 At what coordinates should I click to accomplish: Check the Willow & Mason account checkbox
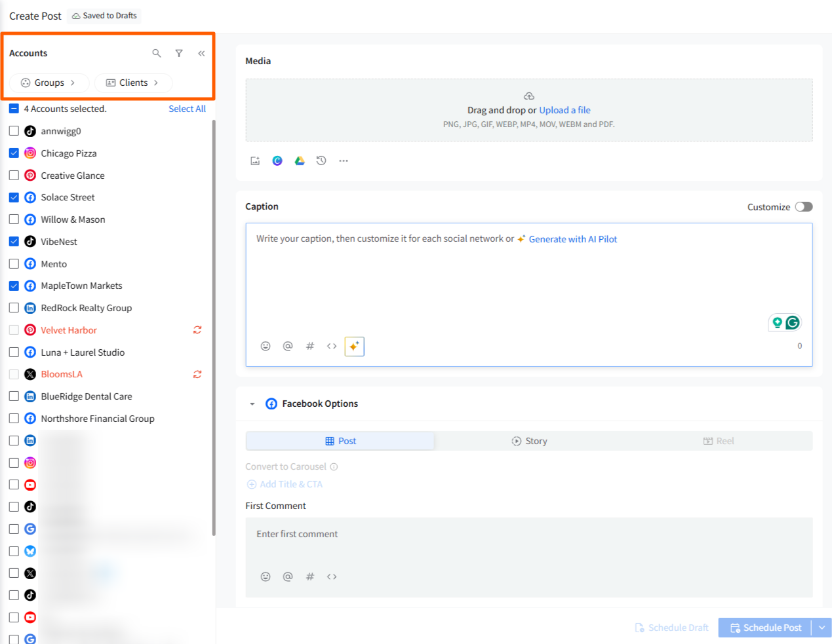[x=14, y=219]
